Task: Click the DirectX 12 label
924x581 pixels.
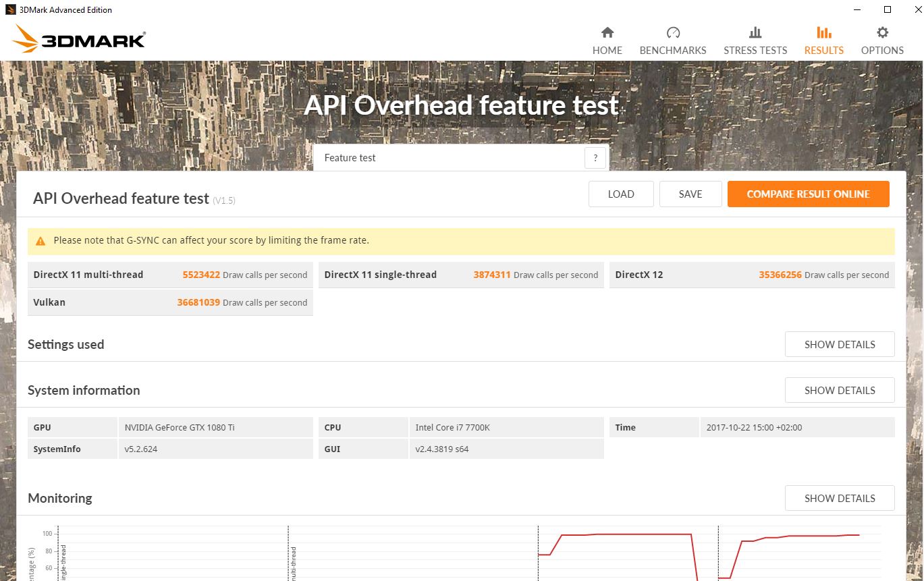Action: (639, 275)
